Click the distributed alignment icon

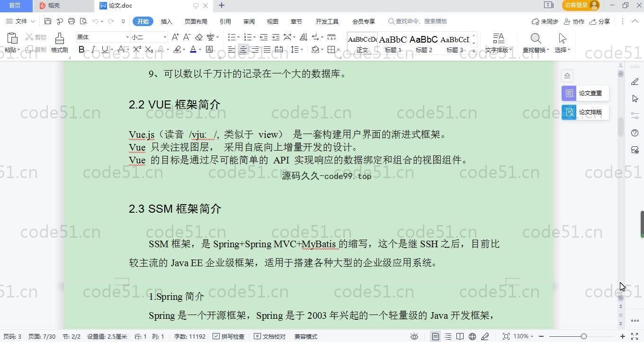tap(279, 49)
